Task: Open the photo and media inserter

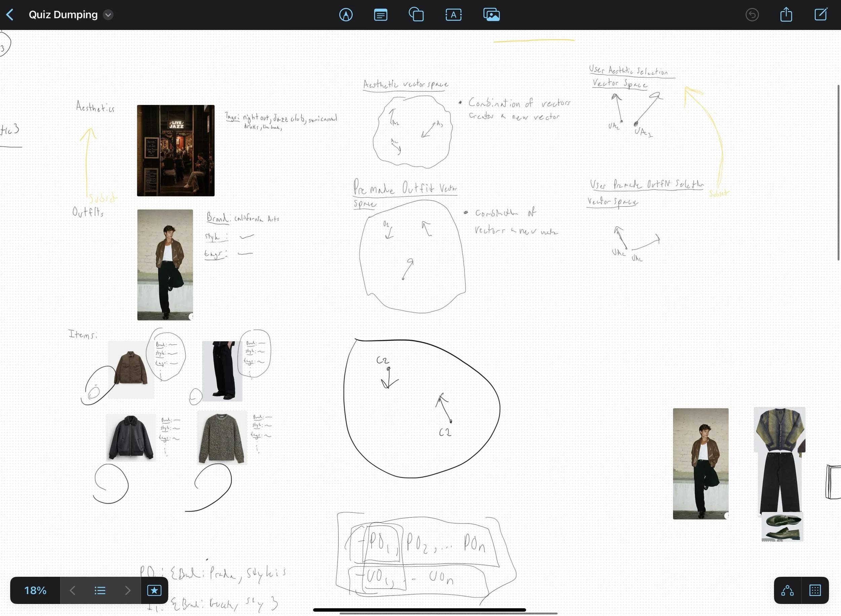Action: [491, 15]
